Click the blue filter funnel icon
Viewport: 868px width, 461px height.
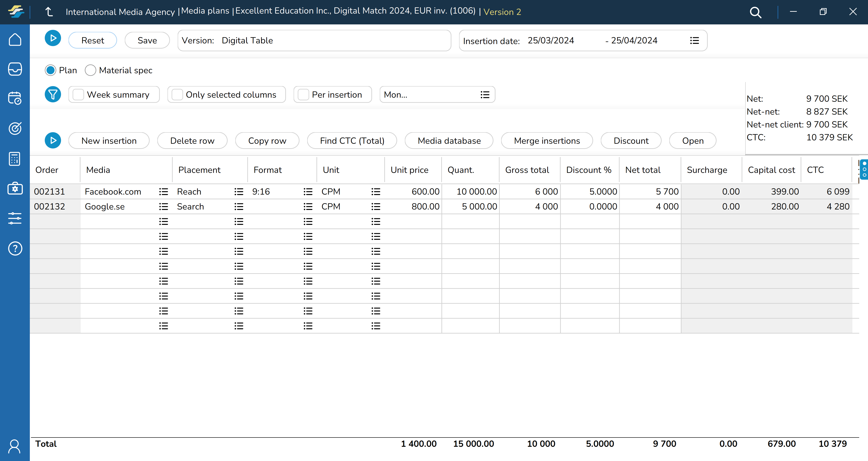click(53, 94)
